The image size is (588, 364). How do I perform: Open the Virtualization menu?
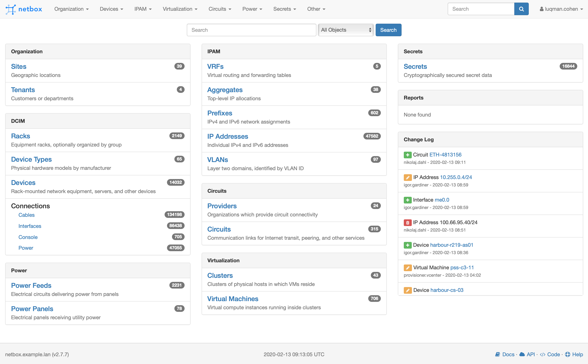180,9
